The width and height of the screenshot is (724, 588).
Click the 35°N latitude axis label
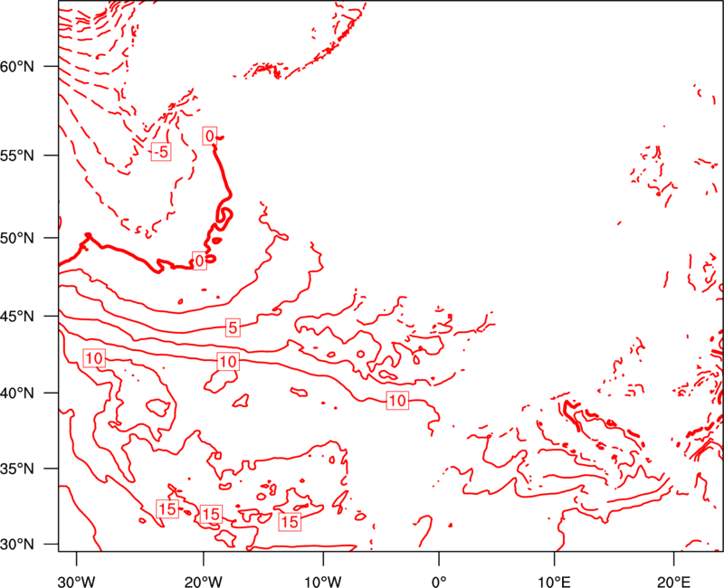coord(17,469)
